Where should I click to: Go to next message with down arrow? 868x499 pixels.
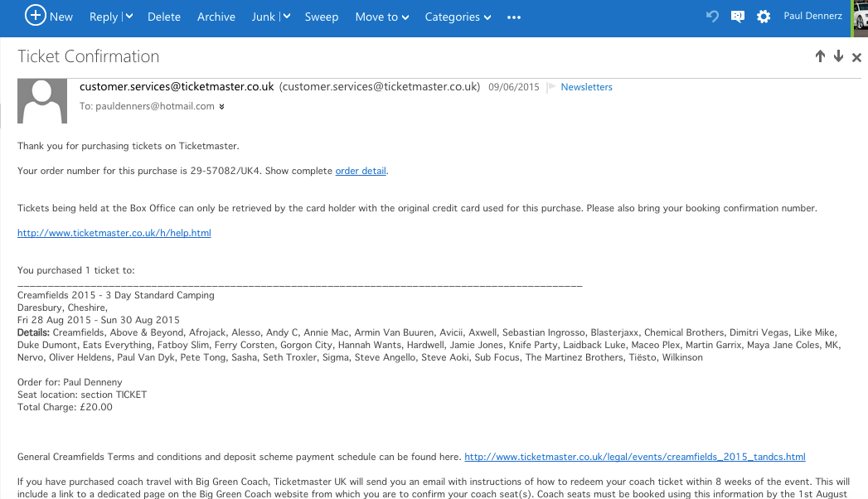coord(839,56)
